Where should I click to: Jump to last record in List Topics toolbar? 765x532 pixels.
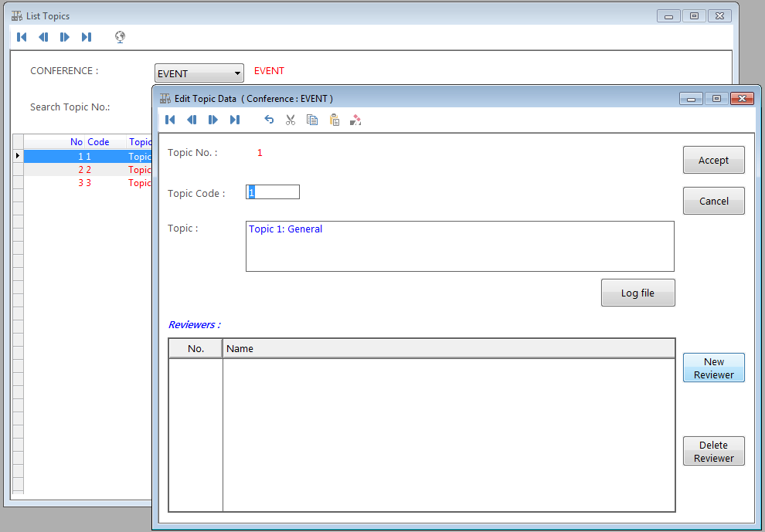[87, 37]
